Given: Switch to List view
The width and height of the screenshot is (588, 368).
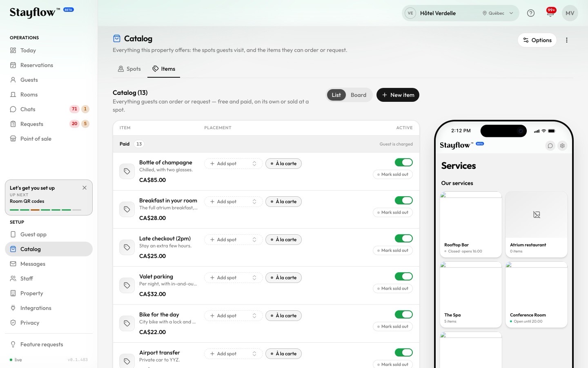Looking at the screenshot, I should (336, 95).
